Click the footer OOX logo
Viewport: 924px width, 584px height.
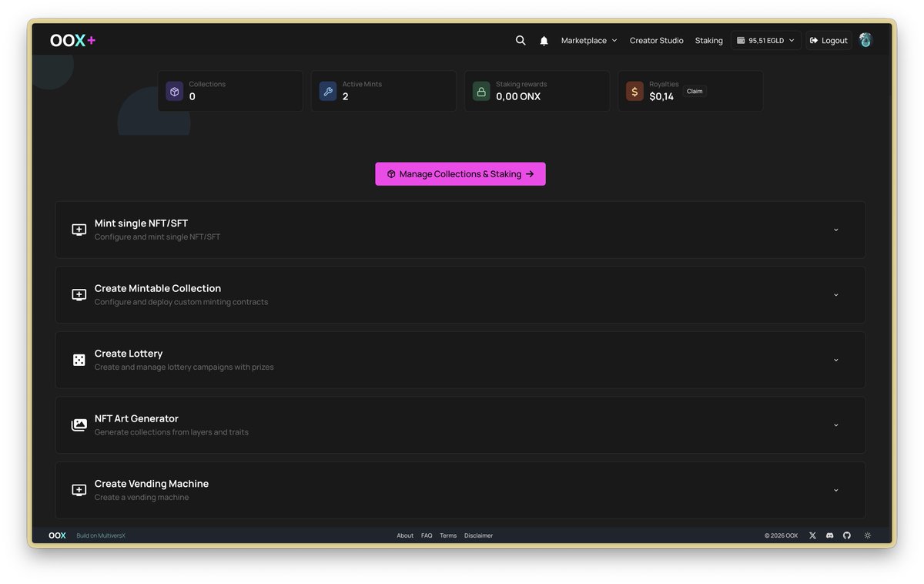57,535
